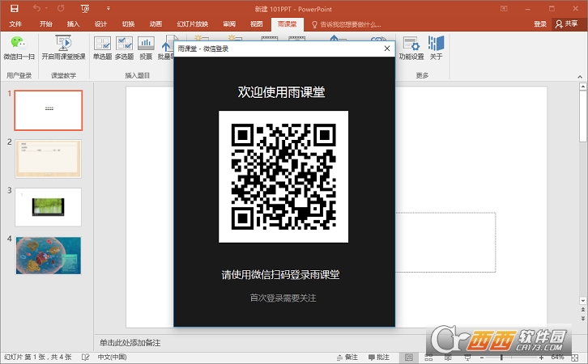Switch to the 插入 ribbon tab
The width and height of the screenshot is (588, 364).
(73, 24)
